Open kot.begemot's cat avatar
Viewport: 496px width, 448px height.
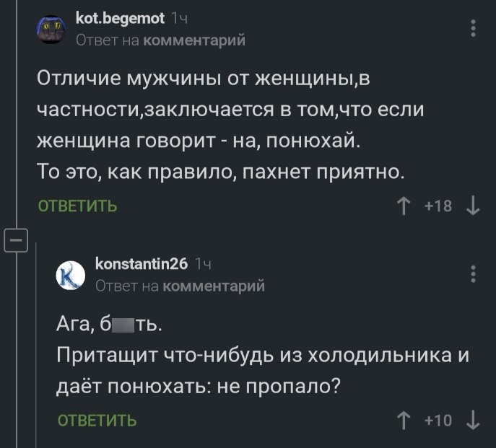click(x=51, y=29)
